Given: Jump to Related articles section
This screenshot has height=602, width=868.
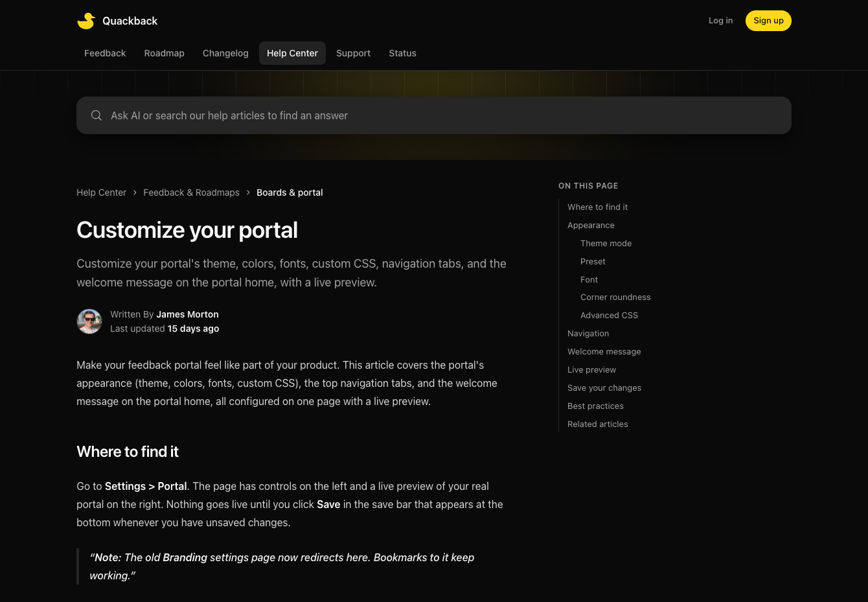Looking at the screenshot, I should [x=597, y=424].
